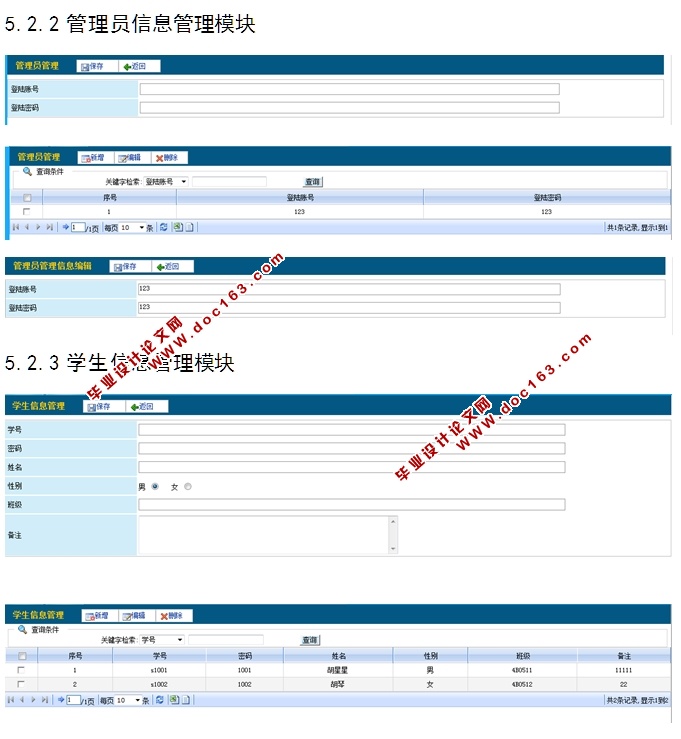Open the 登陆账号 keyword search dropdown
Viewport: 681px width, 739px height.
coord(166,182)
